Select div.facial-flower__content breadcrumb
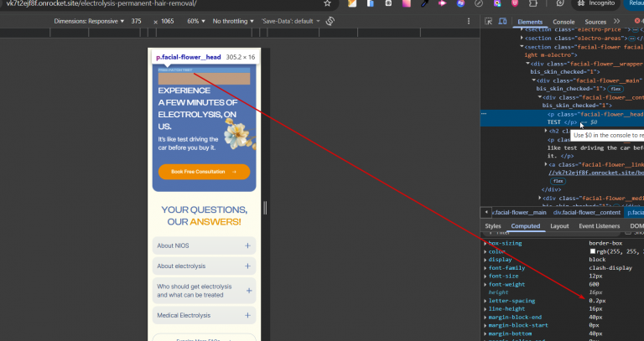Viewport: 644px width, 341px height. [586, 212]
